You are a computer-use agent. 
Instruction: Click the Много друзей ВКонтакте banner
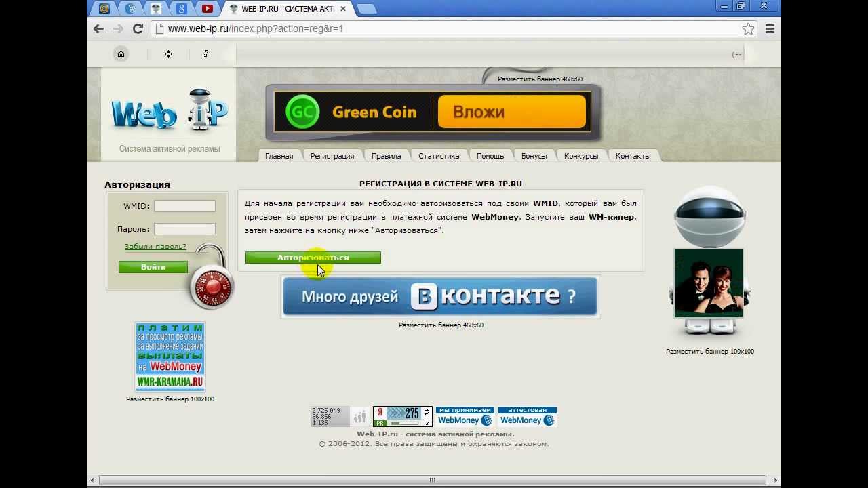(x=441, y=296)
